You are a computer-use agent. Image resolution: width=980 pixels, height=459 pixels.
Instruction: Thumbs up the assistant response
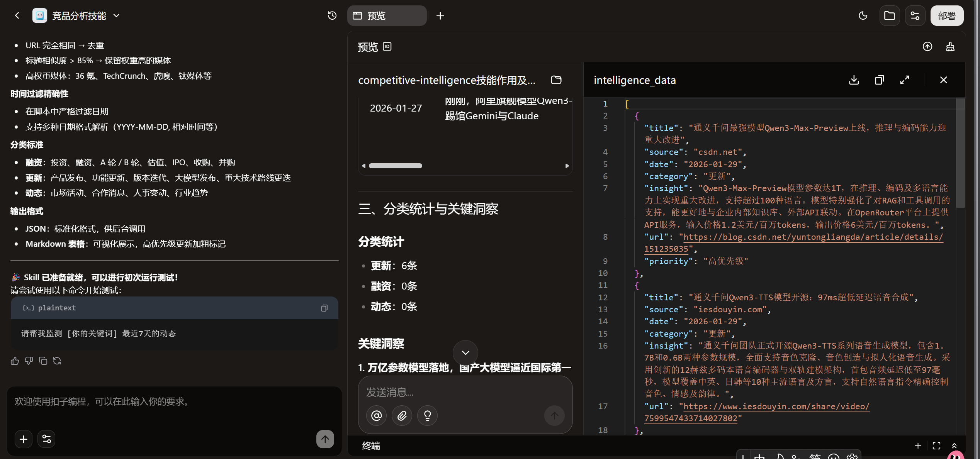click(x=15, y=361)
